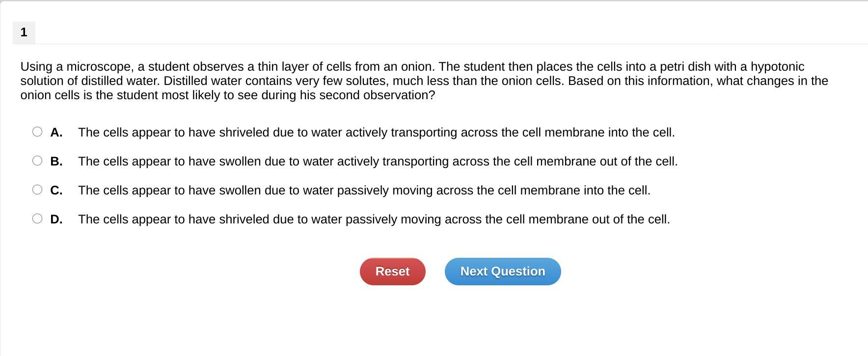Screen dimensions: 868x356
Task: Click answer text about swollen cells, water actively transporting out
Action: pyautogui.click(x=378, y=162)
